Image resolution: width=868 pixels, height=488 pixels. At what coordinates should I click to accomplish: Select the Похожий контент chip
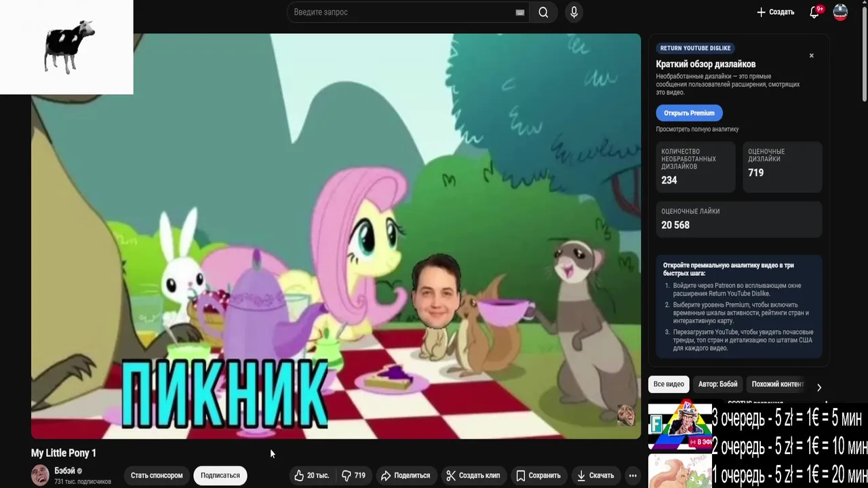click(x=778, y=384)
